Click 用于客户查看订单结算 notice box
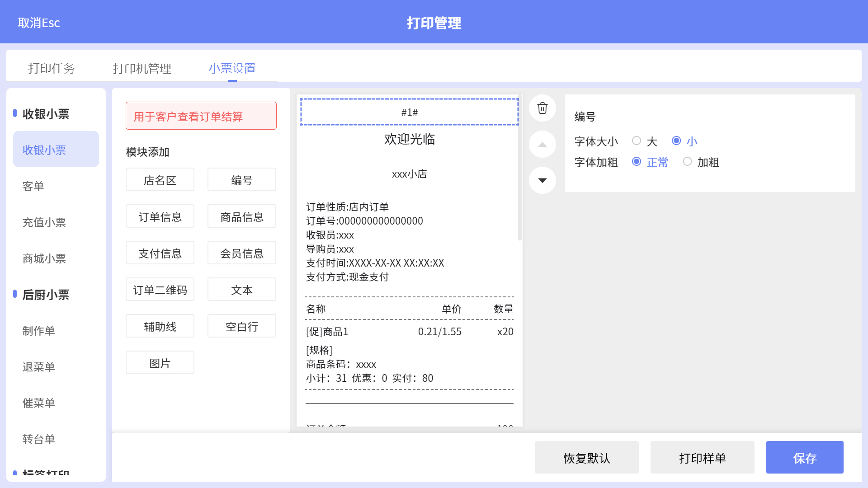 [201, 116]
